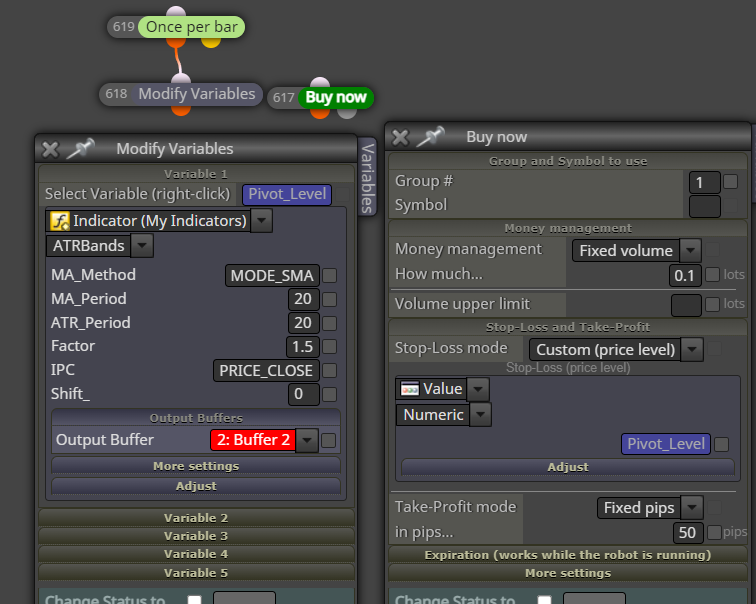The width and height of the screenshot is (756, 604).
Task: Click the empty Symbol field
Action: coord(704,206)
